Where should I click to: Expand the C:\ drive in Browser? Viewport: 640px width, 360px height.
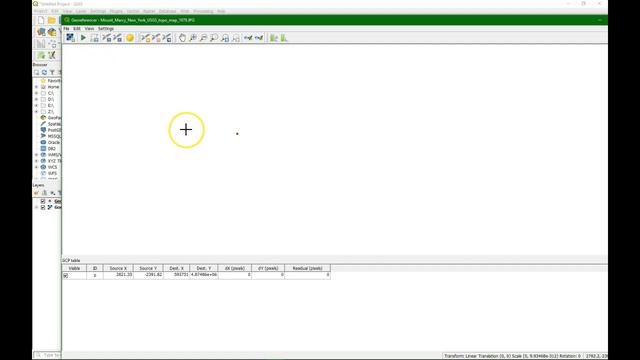(x=36, y=93)
